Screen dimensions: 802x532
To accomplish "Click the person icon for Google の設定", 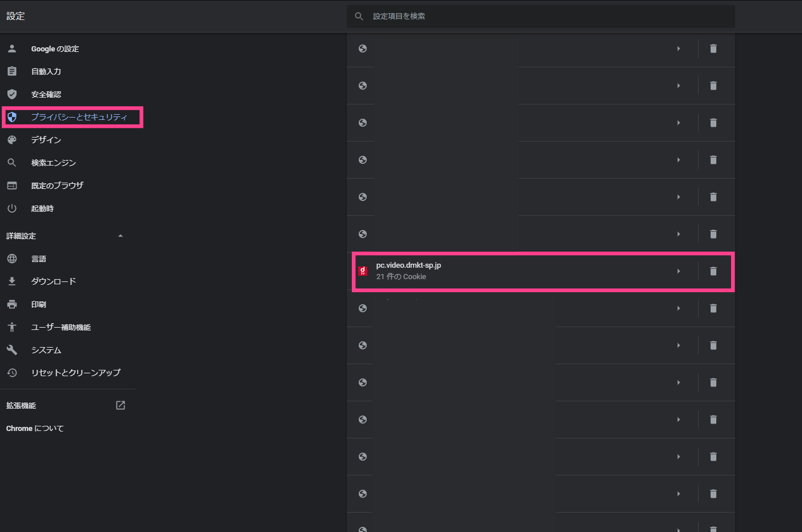I will [x=12, y=49].
